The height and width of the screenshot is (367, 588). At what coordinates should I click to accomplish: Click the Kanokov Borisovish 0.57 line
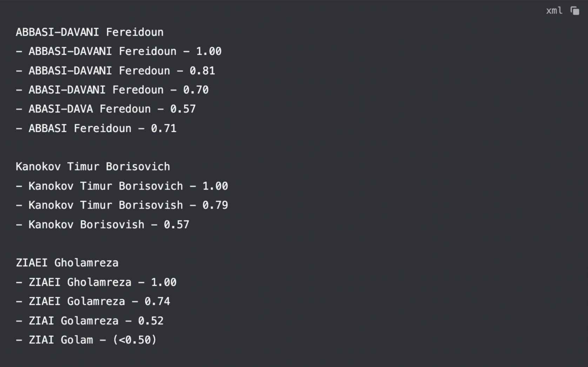(x=102, y=224)
